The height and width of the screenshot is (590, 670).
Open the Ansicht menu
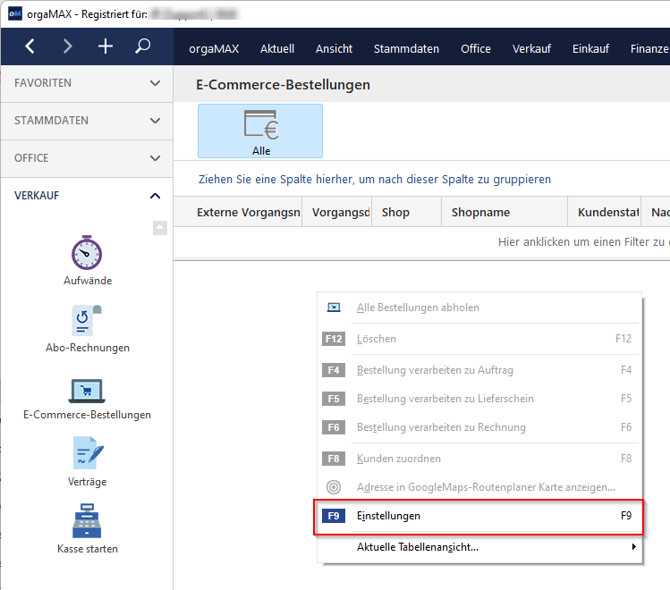(x=334, y=49)
